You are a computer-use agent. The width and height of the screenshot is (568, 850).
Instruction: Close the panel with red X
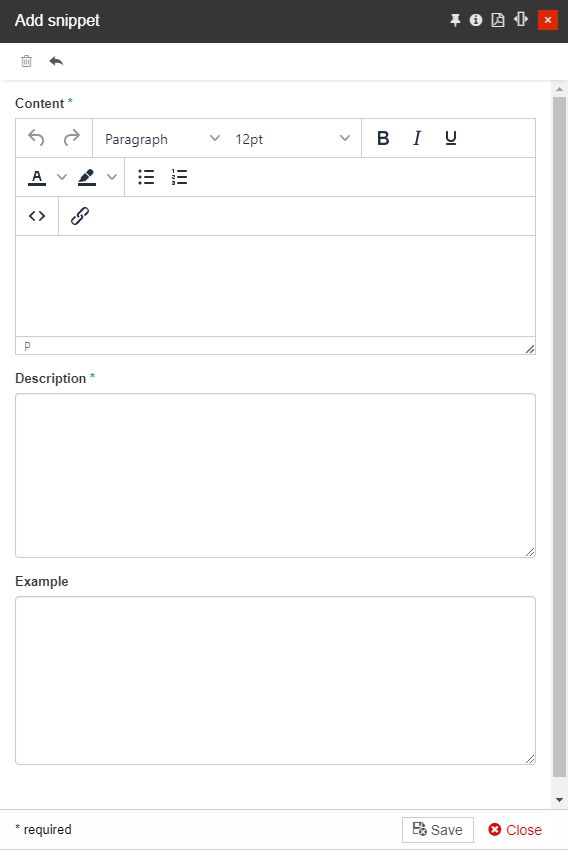point(548,20)
